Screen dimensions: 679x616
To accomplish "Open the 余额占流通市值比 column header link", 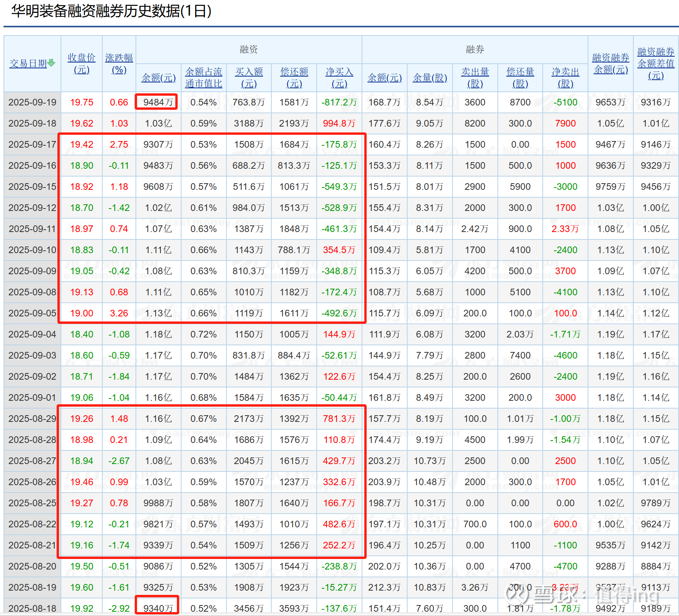I will coord(204,78).
